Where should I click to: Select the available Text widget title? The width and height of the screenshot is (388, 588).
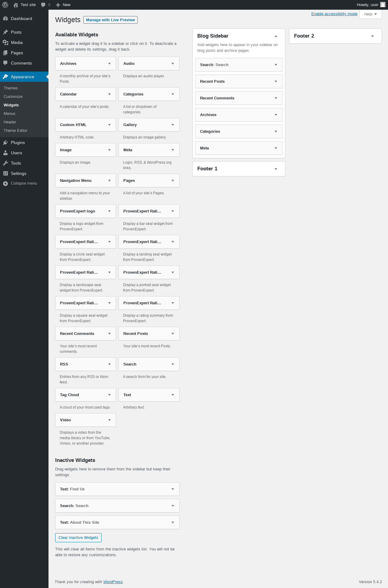tap(127, 395)
